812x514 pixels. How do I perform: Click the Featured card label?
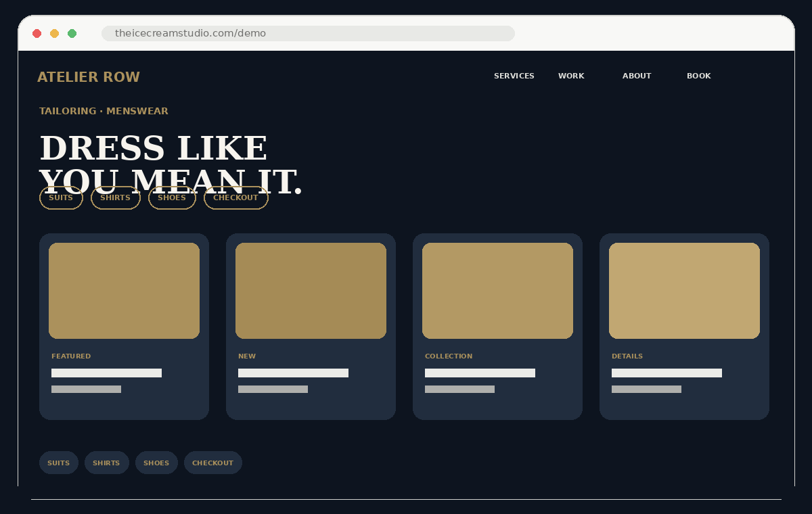[71, 356]
